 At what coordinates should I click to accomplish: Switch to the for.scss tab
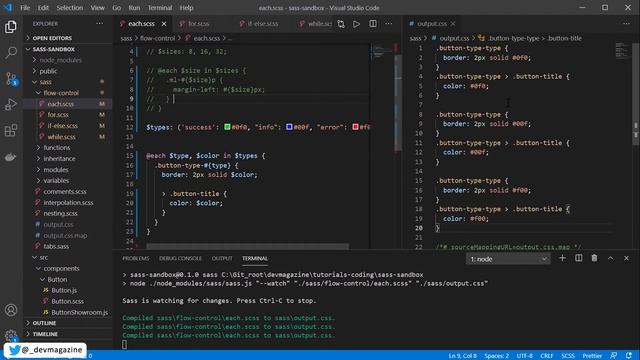click(x=198, y=24)
